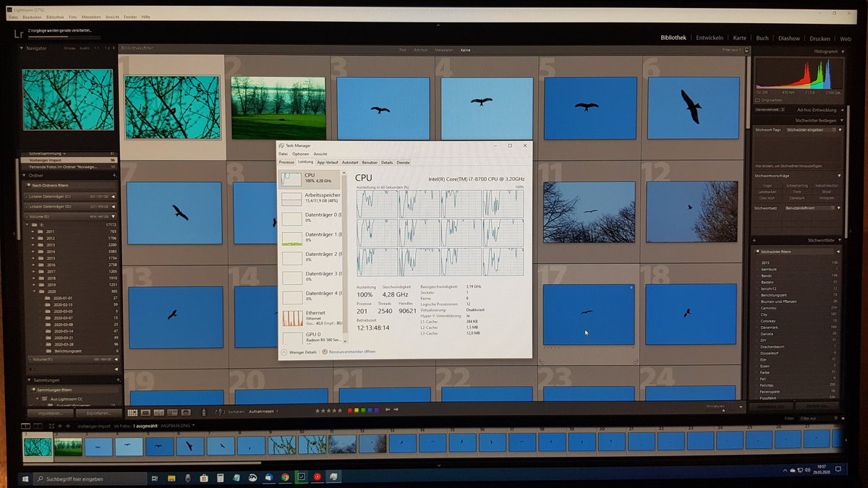Open the 2016 folder in Ordner list
The height and width of the screenshot is (488, 868).
click(x=51, y=265)
